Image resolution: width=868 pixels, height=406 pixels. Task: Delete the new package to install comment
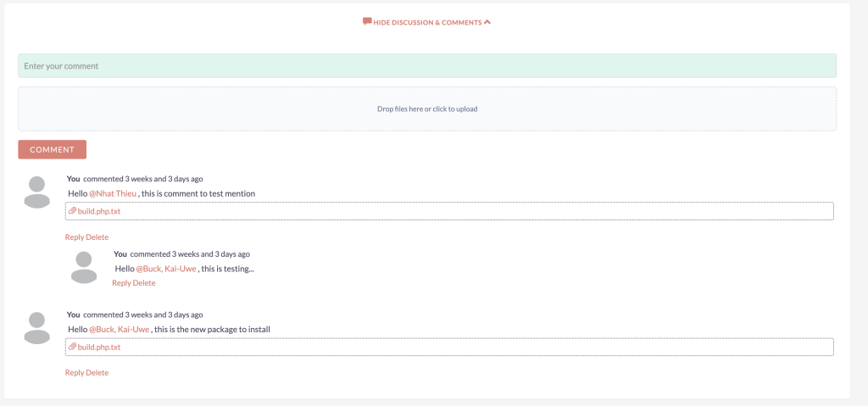[97, 373]
